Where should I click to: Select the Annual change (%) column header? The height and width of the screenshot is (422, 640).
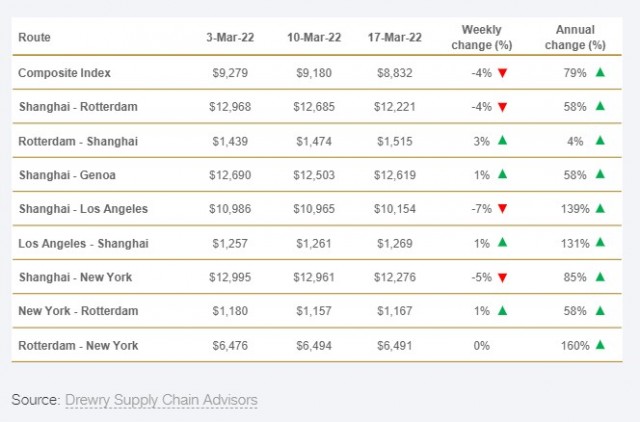[575, 37]
